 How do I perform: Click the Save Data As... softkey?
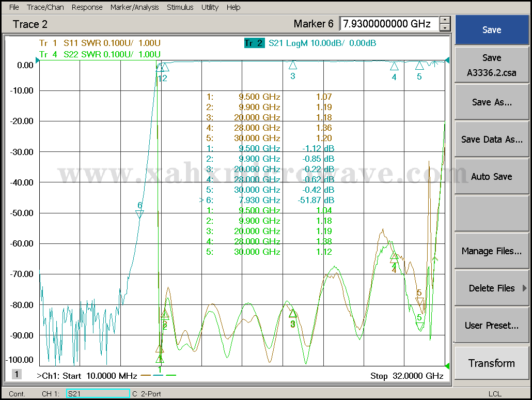[491, 140]
